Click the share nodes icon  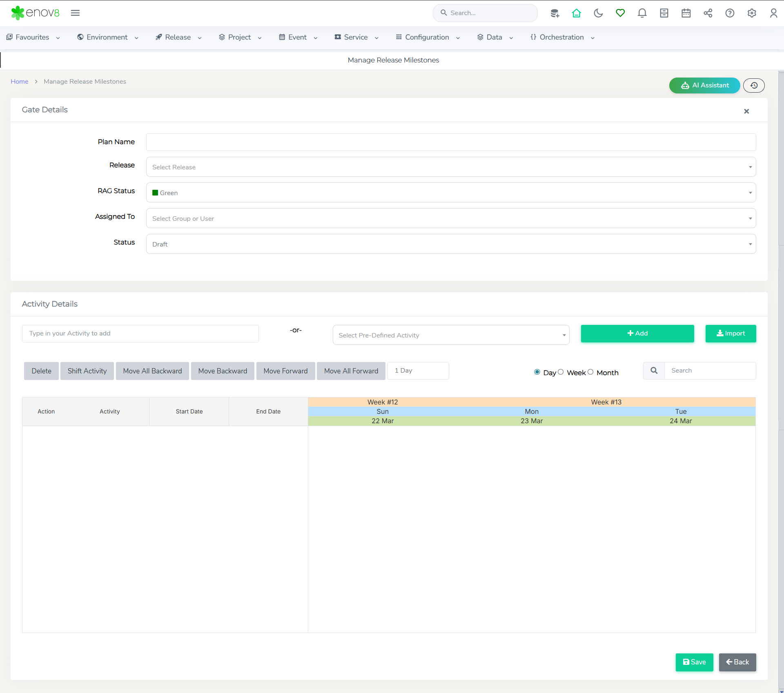coord(708,13)
